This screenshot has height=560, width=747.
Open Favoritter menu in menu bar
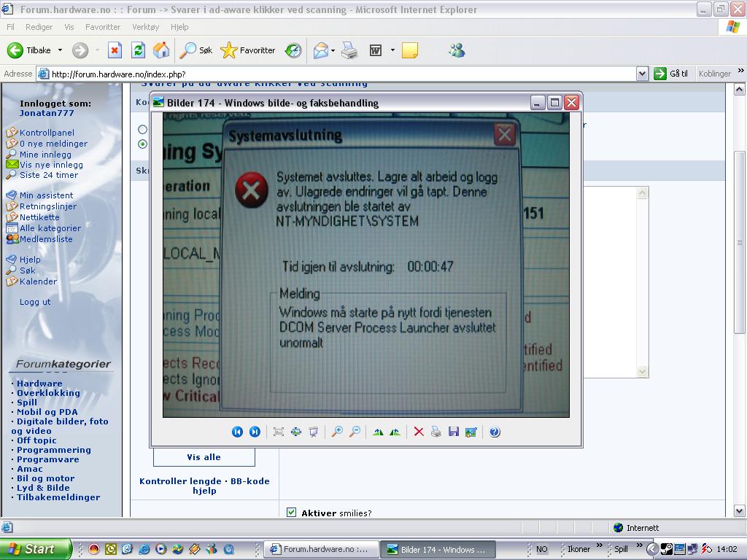click(103, 27)
